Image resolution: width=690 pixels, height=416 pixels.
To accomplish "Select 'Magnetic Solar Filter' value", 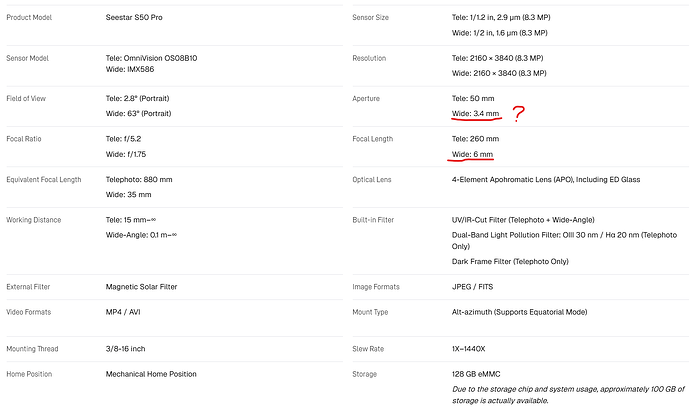I will click(141, 287).
